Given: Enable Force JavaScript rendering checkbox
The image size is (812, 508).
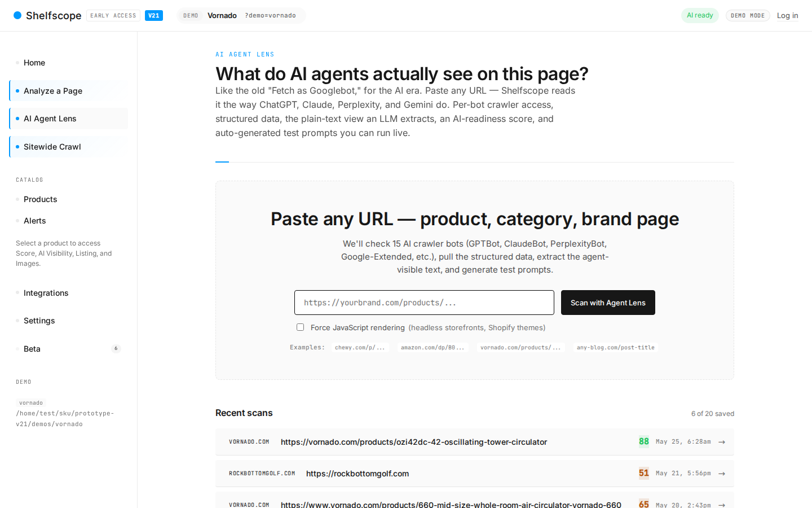Looking at the screenshot, I should coord(301,327).
